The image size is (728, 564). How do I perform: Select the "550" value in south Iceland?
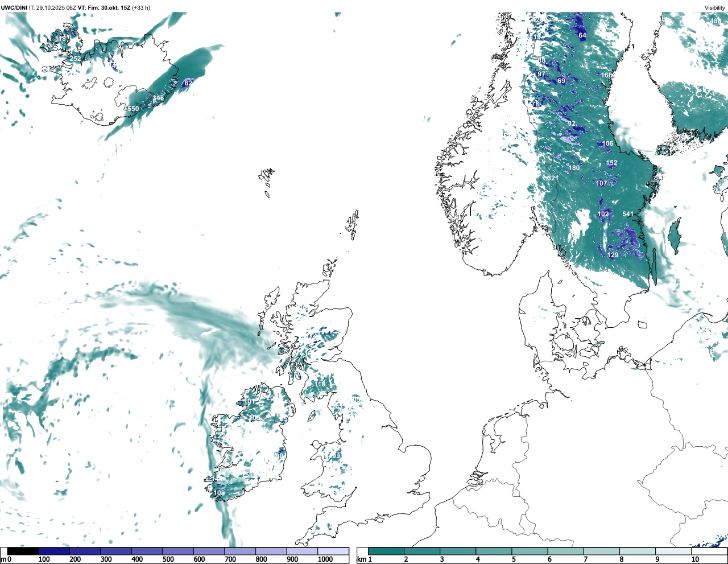(133, 109)
